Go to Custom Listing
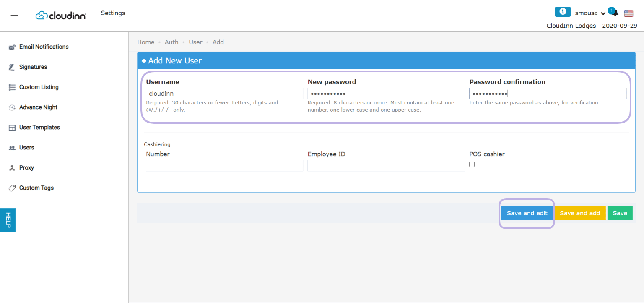The width and height of the screenshot is (644, 303). [x=39, y=87]
